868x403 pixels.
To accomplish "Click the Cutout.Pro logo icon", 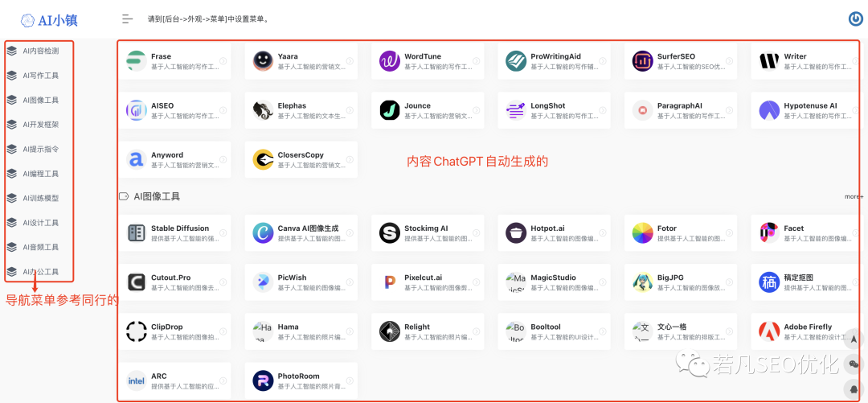I will (136, 282).
